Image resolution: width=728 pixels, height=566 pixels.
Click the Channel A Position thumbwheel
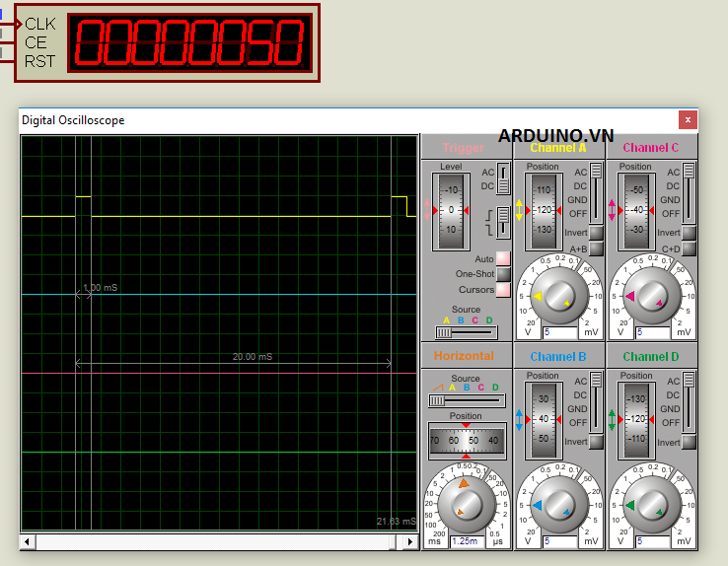[x=543, y=211]
